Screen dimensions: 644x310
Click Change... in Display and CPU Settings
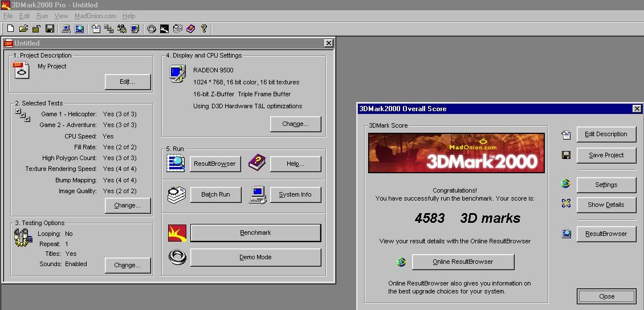coord(295,124)
